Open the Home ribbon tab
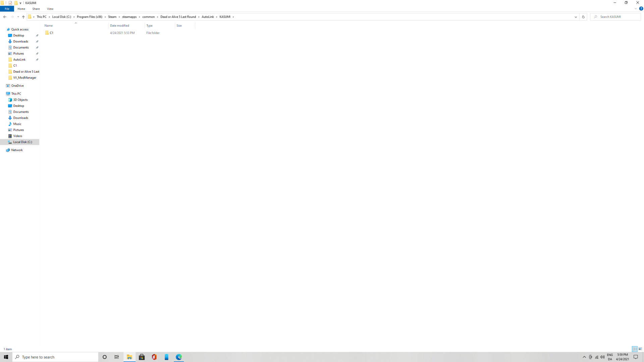644x362 pixels. (21, 9)
